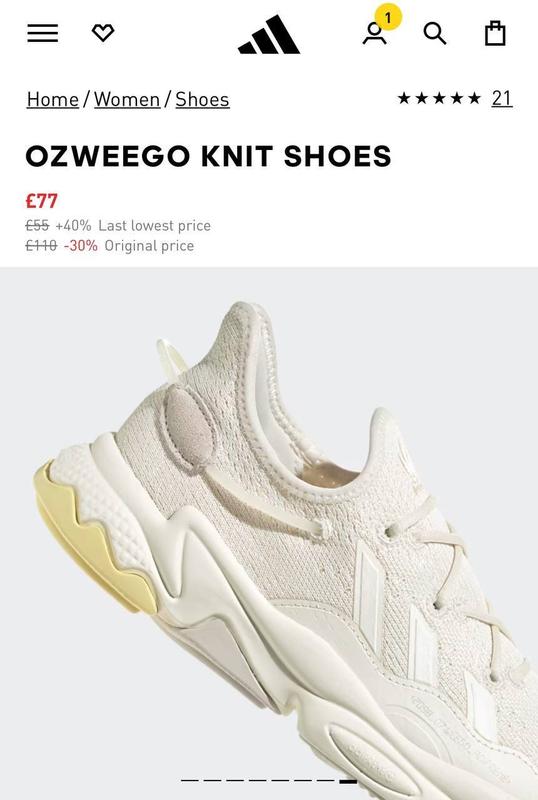The image size is (538, 800).
Task: Open search with the magnifier icon
Action: tap(435, 34)
